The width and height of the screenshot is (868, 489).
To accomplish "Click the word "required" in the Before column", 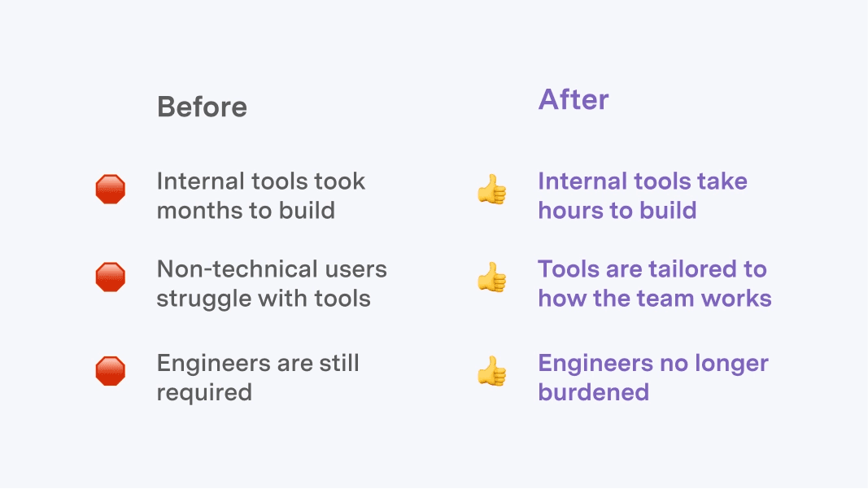I will tap(203, 393).
